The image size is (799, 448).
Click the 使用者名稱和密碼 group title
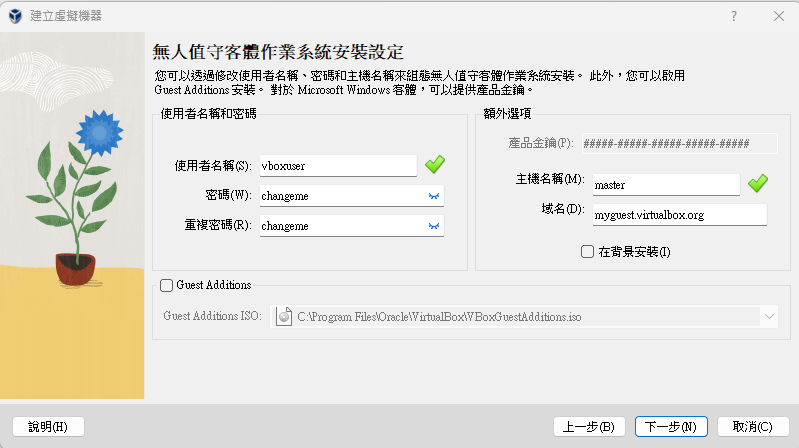pyautogui.click(x=208, y=114)
